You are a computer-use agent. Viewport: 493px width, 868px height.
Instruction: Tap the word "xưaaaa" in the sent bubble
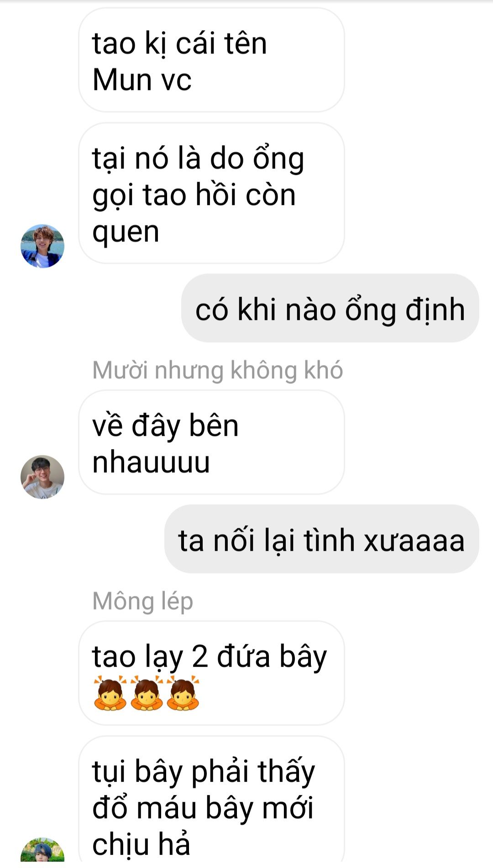coord(414,541)
